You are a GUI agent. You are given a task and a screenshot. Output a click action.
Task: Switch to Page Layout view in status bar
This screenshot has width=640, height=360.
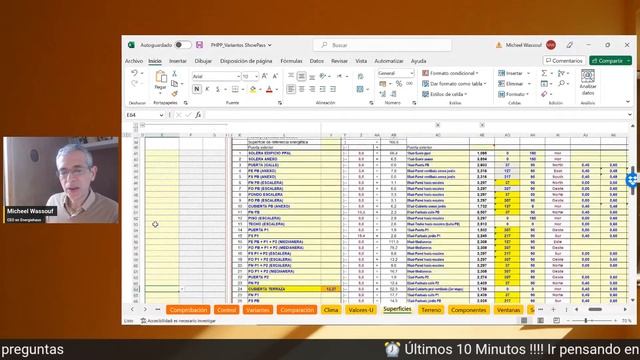(540, 321)
